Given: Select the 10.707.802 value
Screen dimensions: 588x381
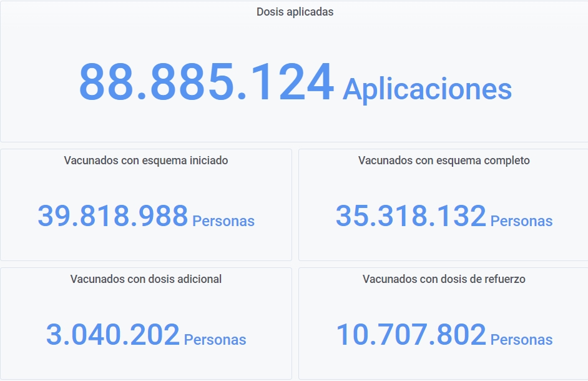Looking at the screenshot, I should pyautogui.click(x=411, y=334).
